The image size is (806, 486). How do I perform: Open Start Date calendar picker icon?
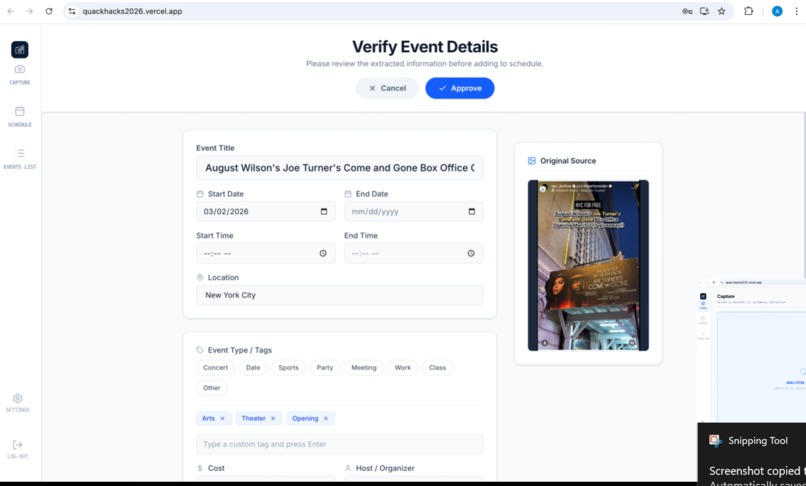(324, 211)
